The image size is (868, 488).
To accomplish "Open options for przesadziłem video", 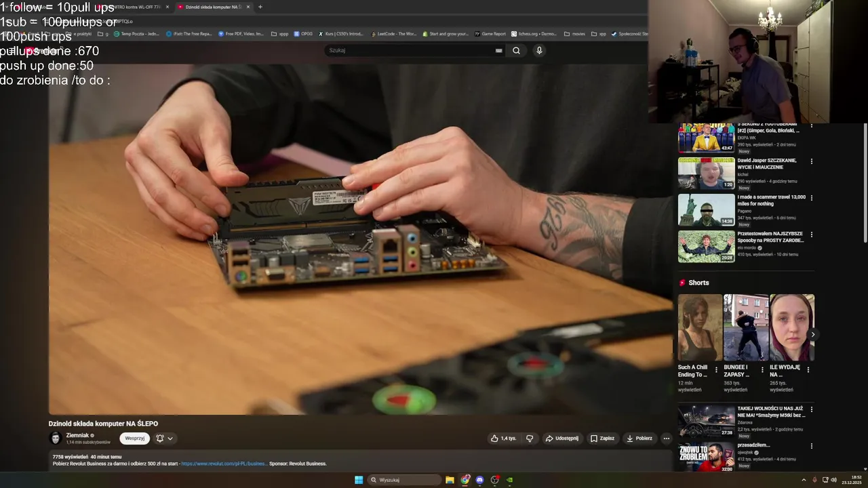I will (x=811, y=446).
